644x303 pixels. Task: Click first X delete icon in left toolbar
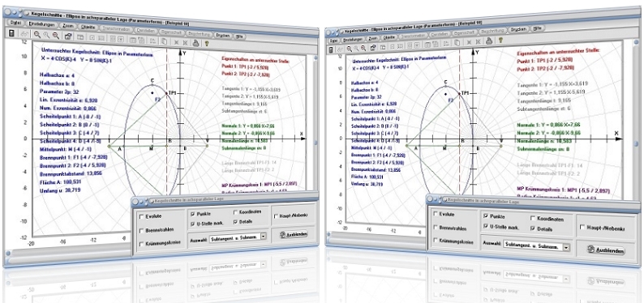point(176,42)
